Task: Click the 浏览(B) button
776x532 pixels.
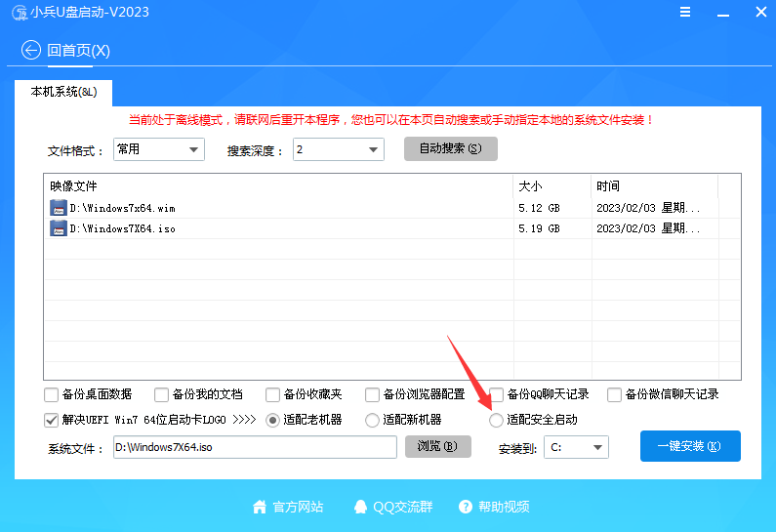Action: coord(438,446)
